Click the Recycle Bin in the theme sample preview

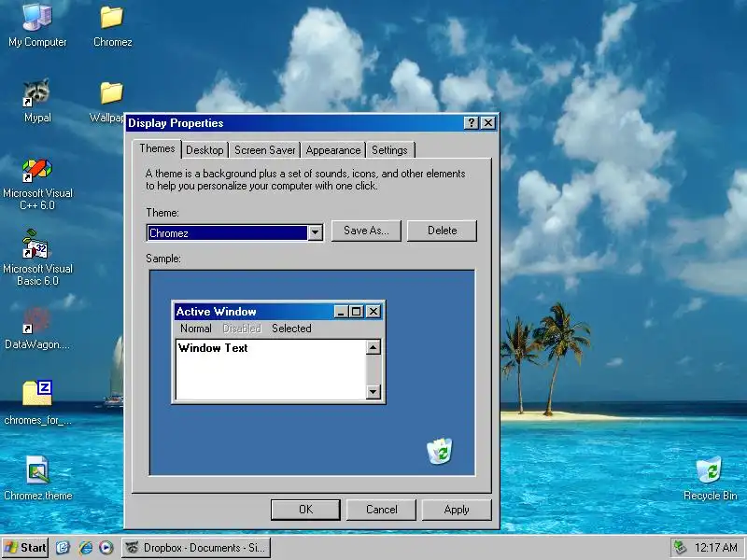pos(439,451)
